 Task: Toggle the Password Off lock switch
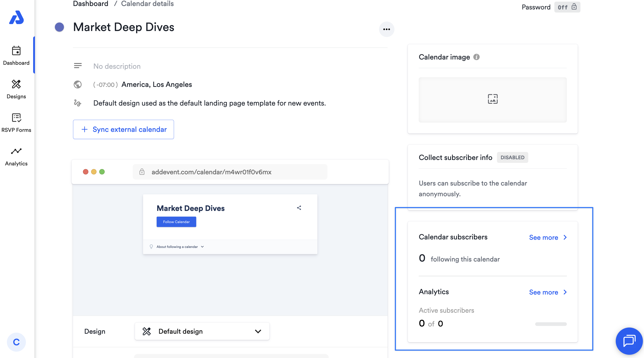click(567, 7)
